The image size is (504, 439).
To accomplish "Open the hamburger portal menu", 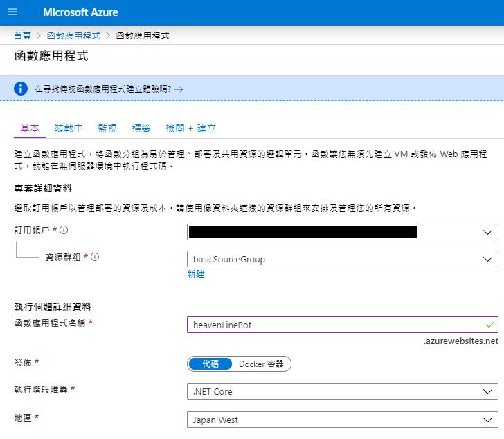I will click(x=12, y=12).
